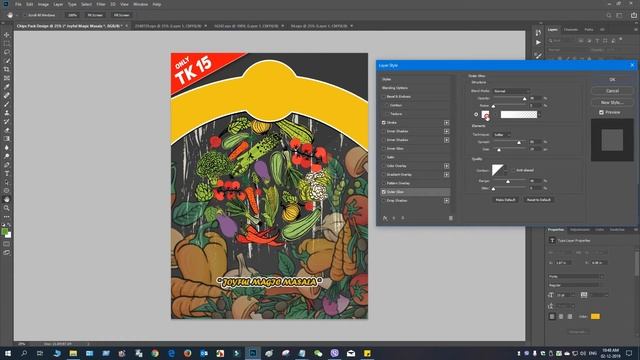Image resolution: width=640 pixels, height=360 pixels.
Task: Click Make Default button
Action: [505, 200]
